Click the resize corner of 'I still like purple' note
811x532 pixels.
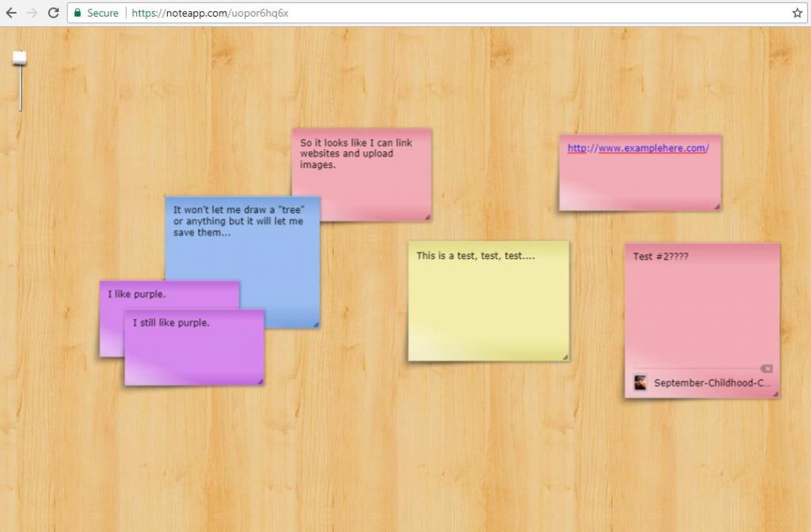(259, 382)
